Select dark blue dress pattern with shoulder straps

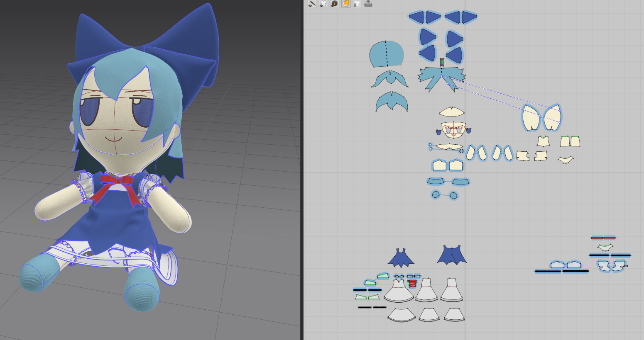click(401, 258)
